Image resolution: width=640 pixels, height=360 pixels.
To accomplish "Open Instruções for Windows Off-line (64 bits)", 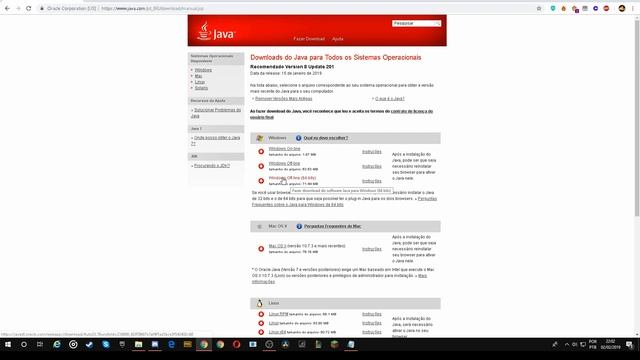I will tap(371, 181).
